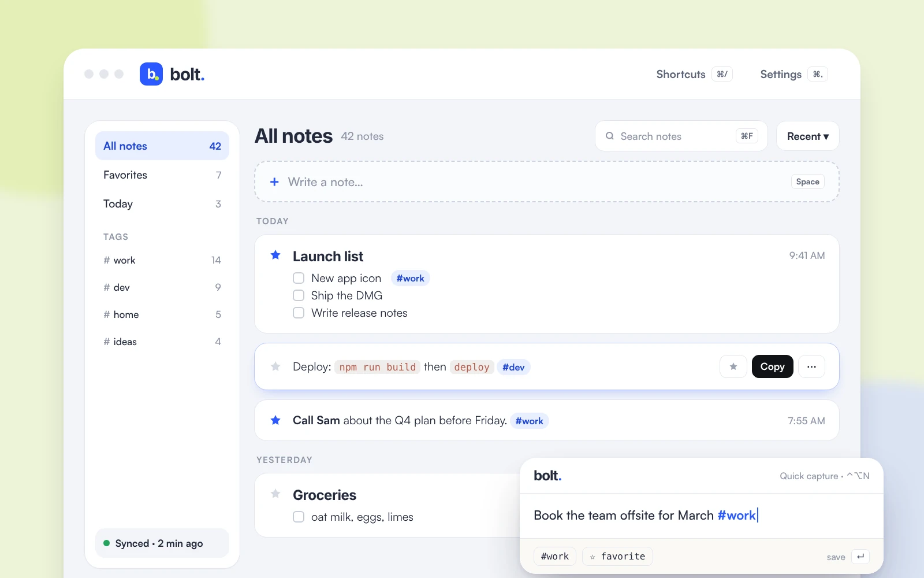Viewport: 924px width, 578px height.
Task: Click the favorite chip in Quick capture
Action: coord(617,556)
